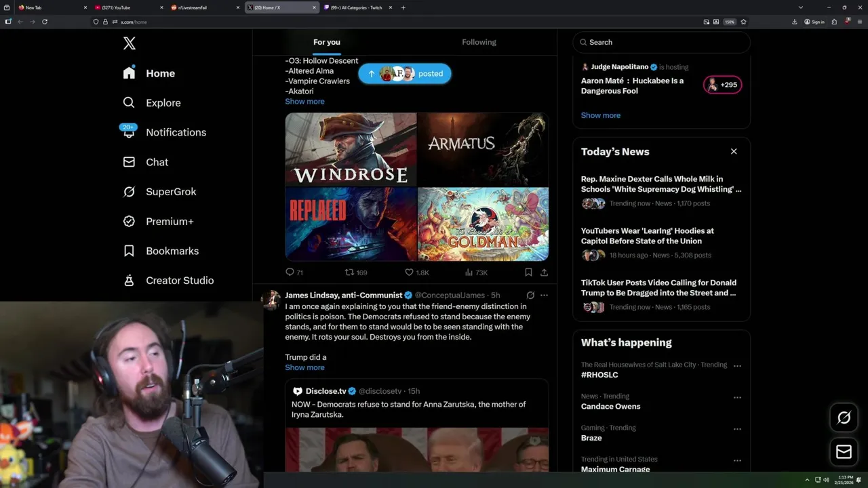Share the games post

pos(544,272)
